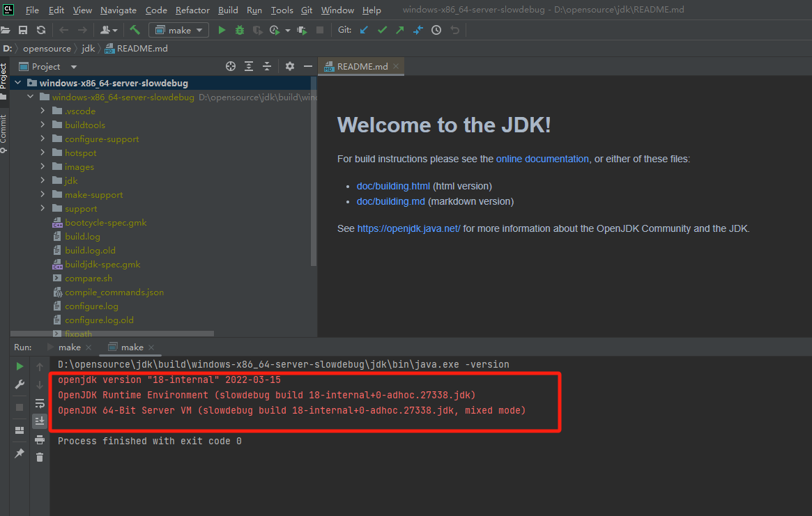812x516 pixels.
Task: Click the Save All toolbar icon
Action: (x=23, y=30)
